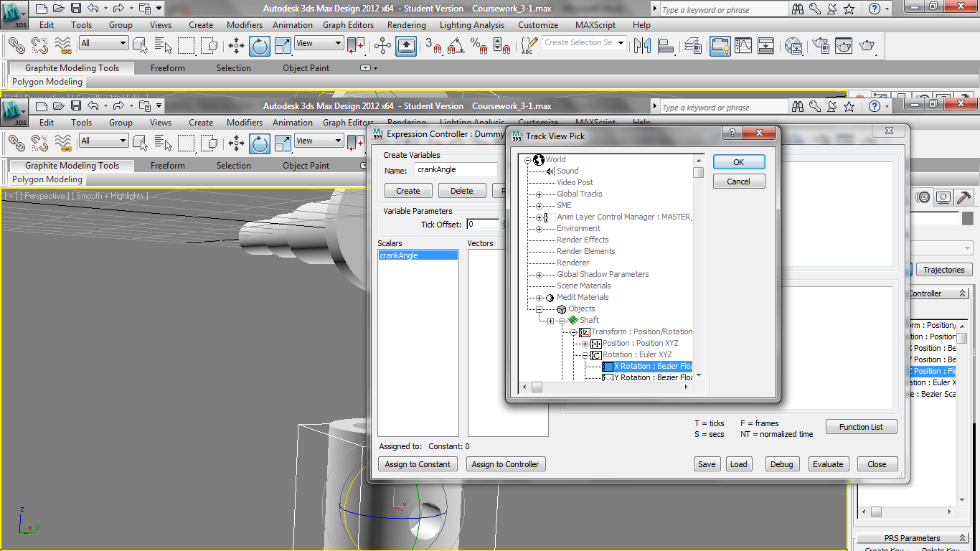Open the Schematic View
This screenshot has width=980, height=551.
pyautogui.click(x=766, y=46)
